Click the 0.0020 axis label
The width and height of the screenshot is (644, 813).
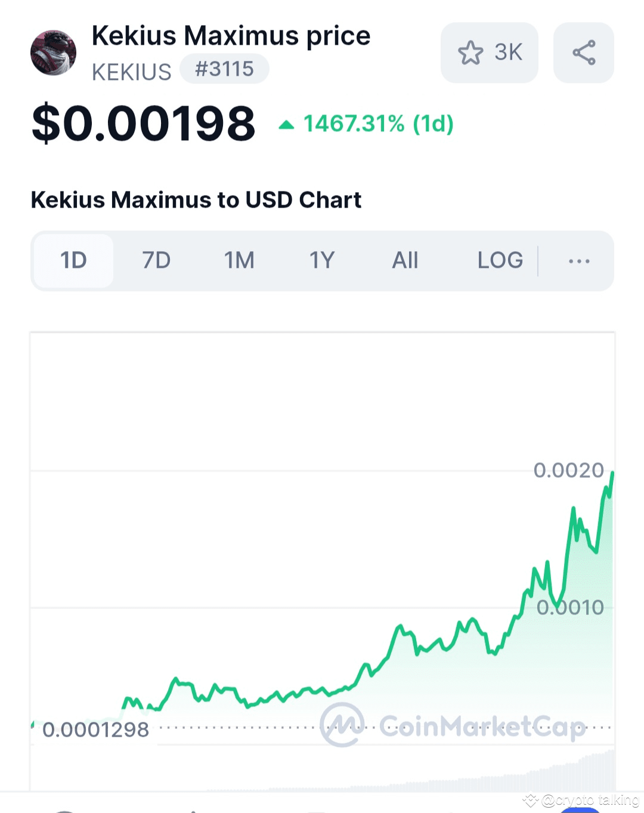568,471
